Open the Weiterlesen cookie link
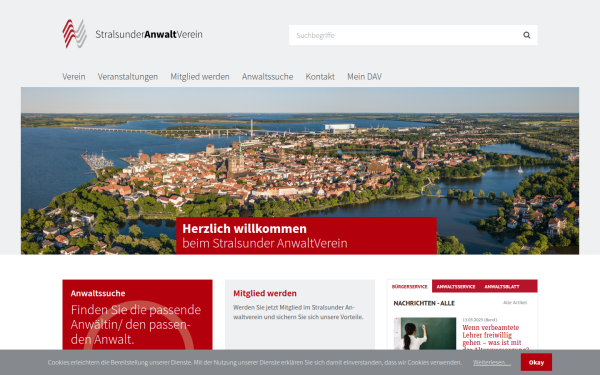 point(492,362)
